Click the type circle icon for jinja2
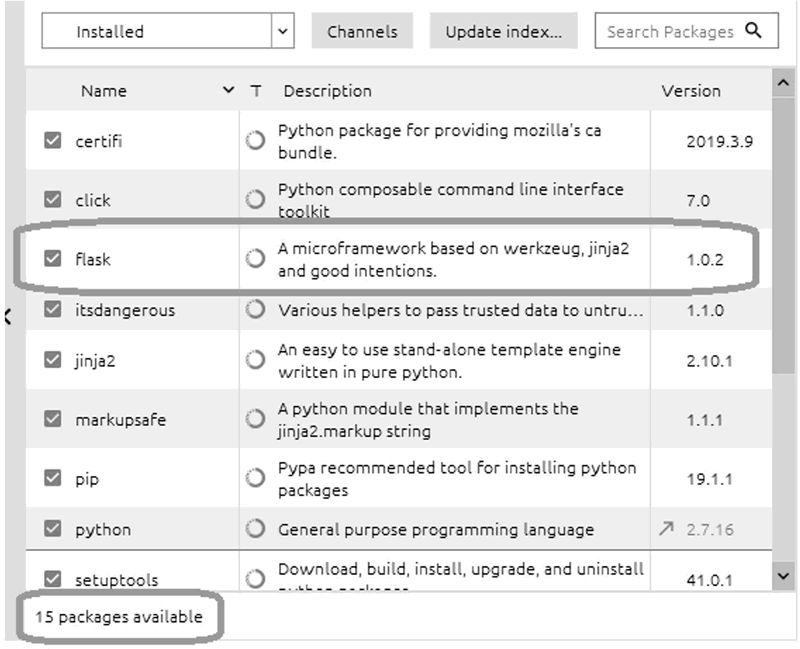The height and width of the screenshot is (649, 800). click(x=255, y=360)
